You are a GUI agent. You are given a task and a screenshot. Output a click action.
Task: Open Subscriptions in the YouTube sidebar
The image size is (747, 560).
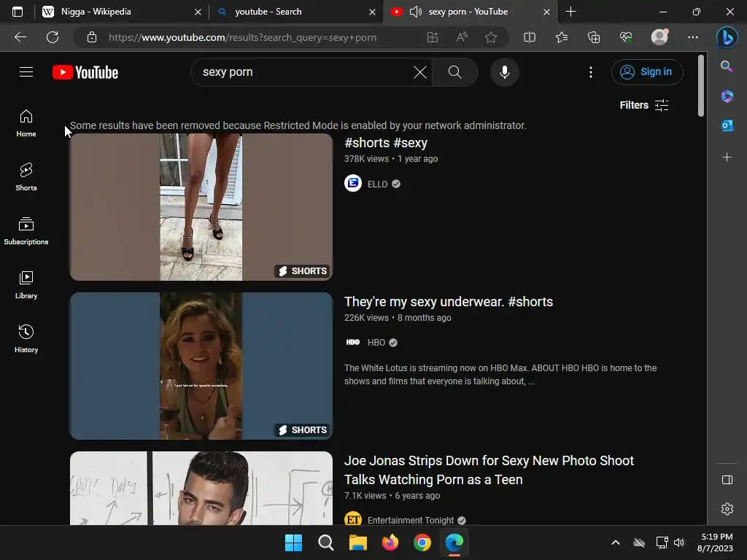tap(26, 231)
